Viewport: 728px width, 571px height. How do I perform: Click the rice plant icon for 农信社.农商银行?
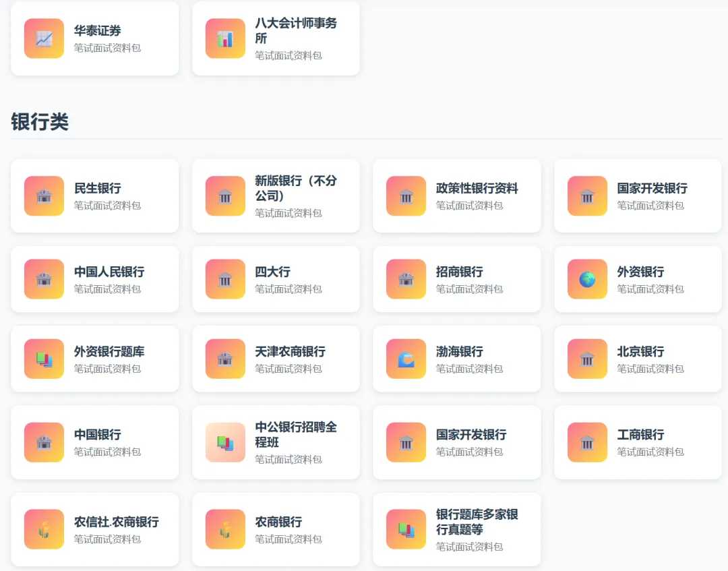[x=44, y=529]
